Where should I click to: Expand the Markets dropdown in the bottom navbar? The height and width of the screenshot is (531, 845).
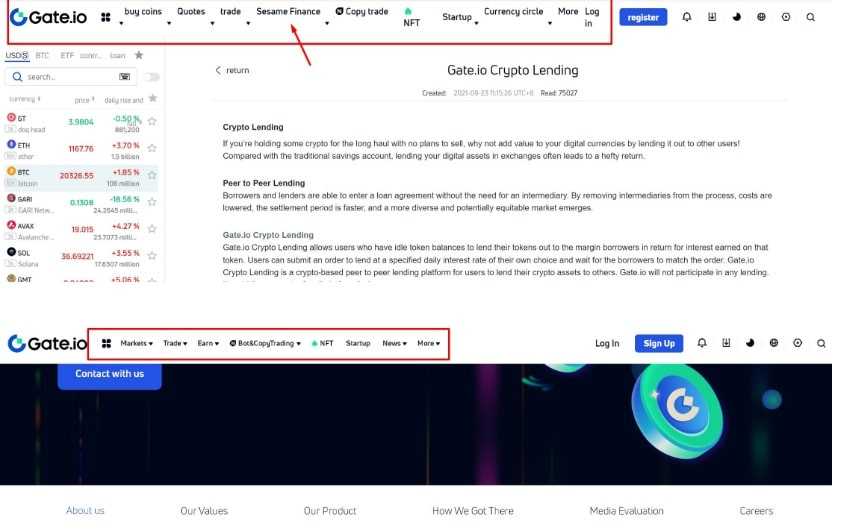click(x=136, y=343)
